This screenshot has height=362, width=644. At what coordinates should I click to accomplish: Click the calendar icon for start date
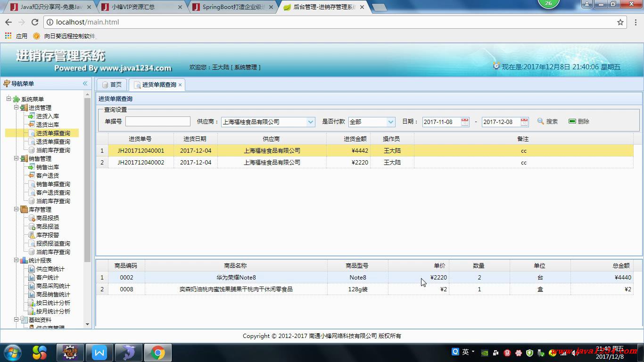point(465,122)
